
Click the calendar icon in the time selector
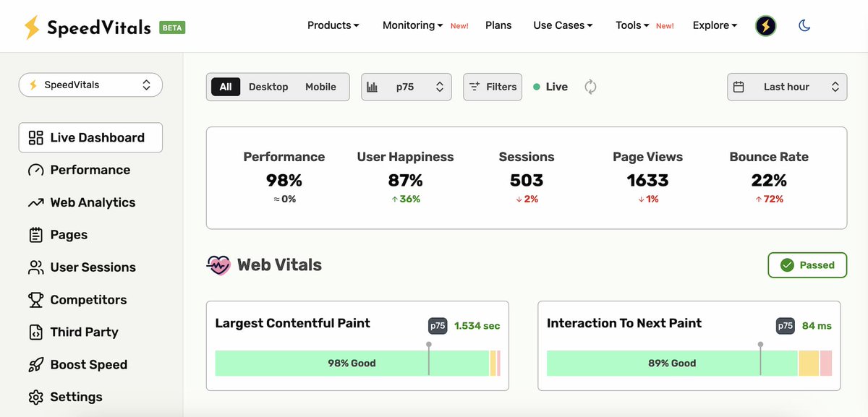[740, 86]
